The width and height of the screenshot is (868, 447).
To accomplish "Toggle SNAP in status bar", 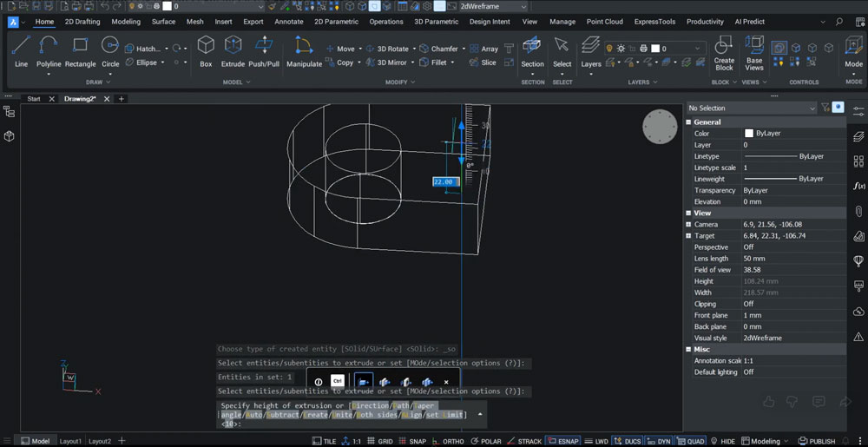I will click(x=412, y=442).
